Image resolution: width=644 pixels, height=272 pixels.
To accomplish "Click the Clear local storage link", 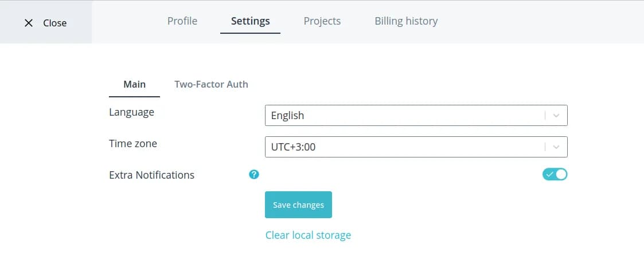I will pos(308,235).
